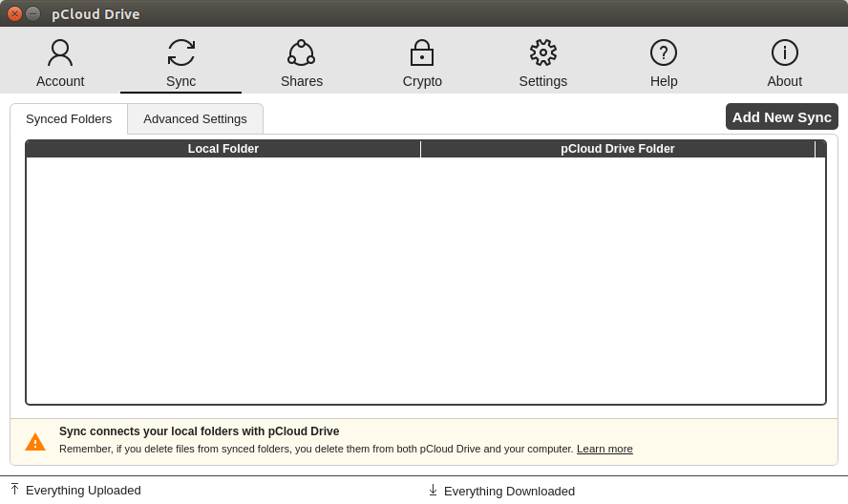Click the pCloud Drive window title
The image size is (848, 504).
click(x=95, y=14)
